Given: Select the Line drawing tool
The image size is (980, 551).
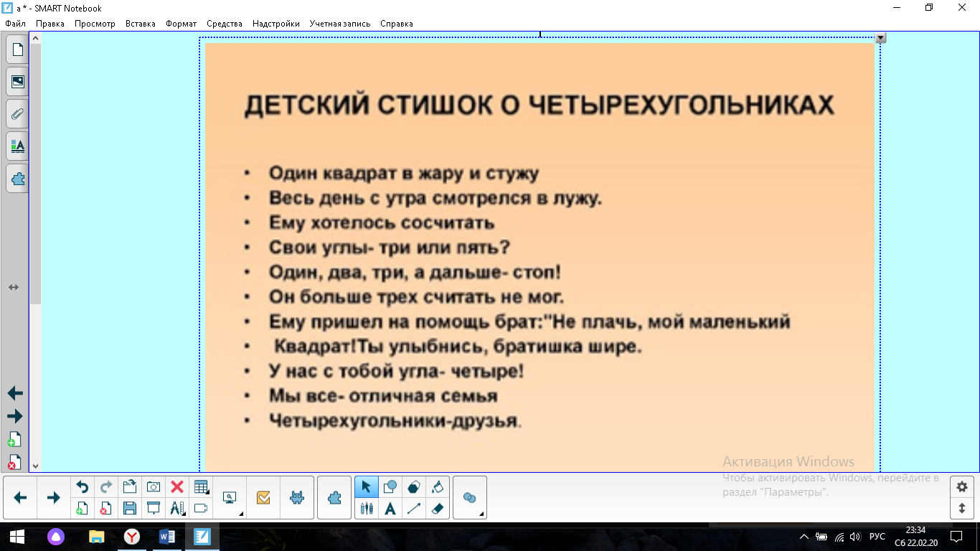Looking at the screenshot, I should click(x=414, y=509).
